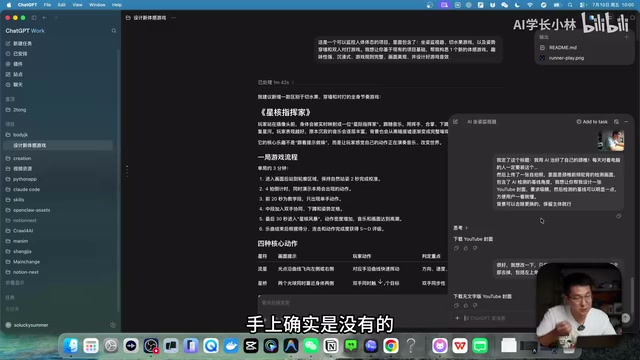Click thumbs up under 下载无文字版 YouTube 封面
This screenshot has height=360, width=640.
point(466,305)
